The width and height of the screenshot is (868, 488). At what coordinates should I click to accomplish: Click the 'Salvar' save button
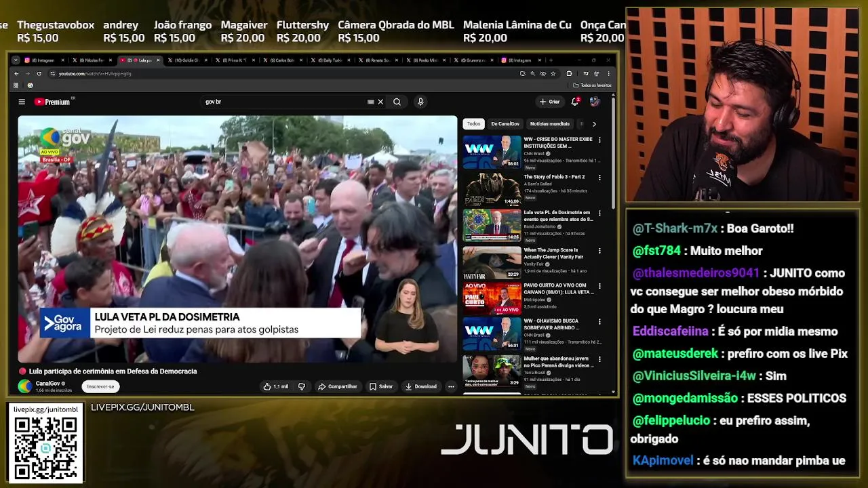(381, 386)
